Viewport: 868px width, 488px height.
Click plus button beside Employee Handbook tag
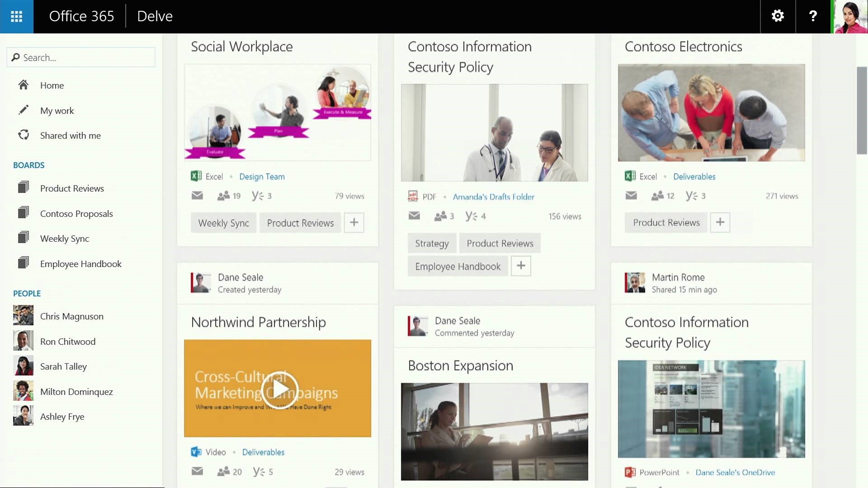(521, 266)
